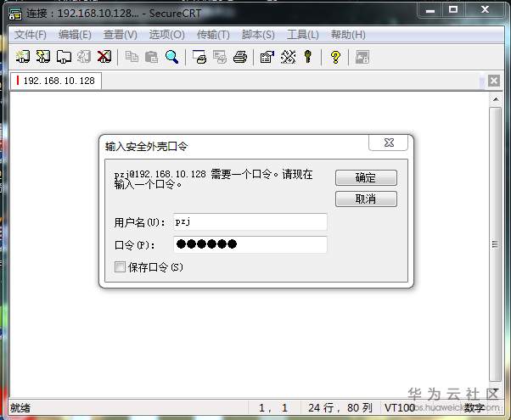This screenshot has height=420, width=511.
Task: Click the VT100 status bar entry
Action: pos(400,407)
